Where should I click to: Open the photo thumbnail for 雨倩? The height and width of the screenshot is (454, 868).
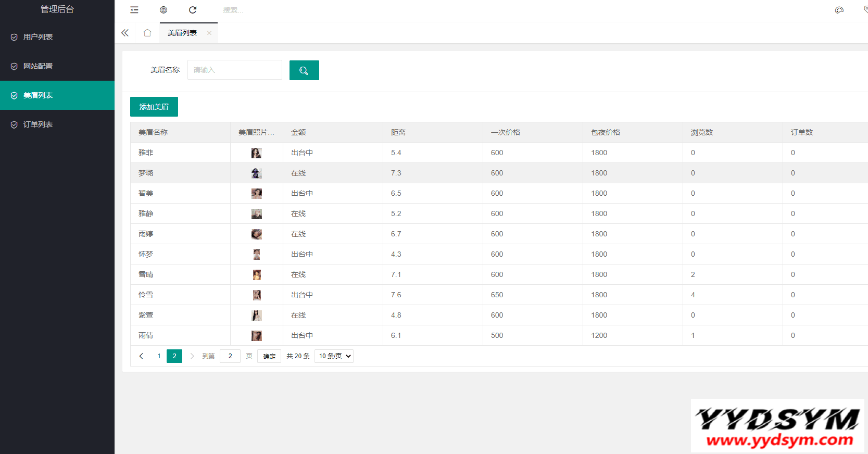pyautogui.click(x=256, y=335)
